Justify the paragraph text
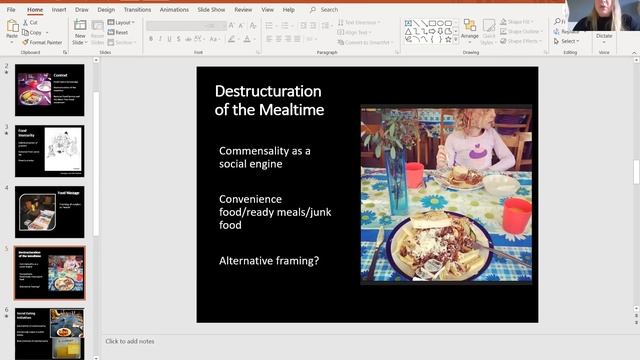640x360 pixels. [297, 39]
